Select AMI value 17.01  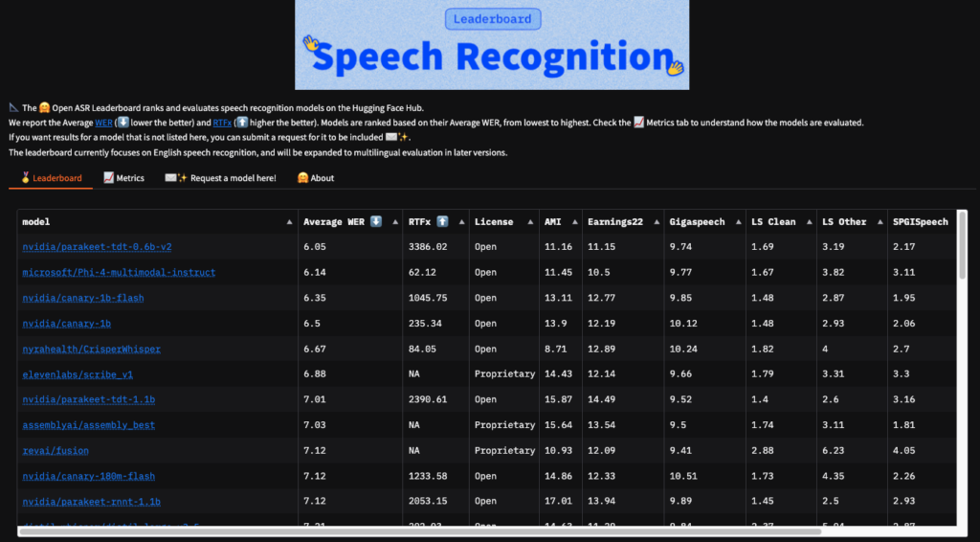[558, 502]
